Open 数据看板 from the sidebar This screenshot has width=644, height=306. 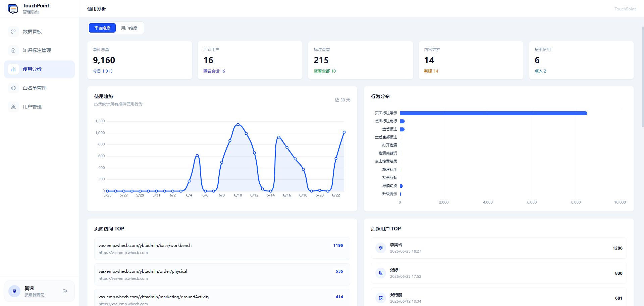coord(39,32)
